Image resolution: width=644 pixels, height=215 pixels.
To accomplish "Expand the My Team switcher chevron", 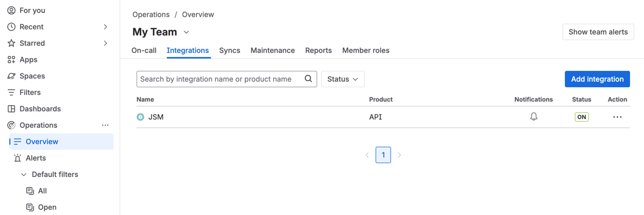I will coord(186,32).
